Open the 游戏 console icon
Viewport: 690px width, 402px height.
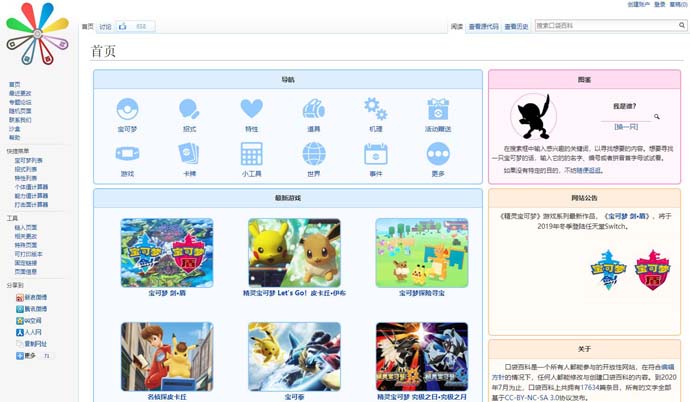tap(127, 154)
